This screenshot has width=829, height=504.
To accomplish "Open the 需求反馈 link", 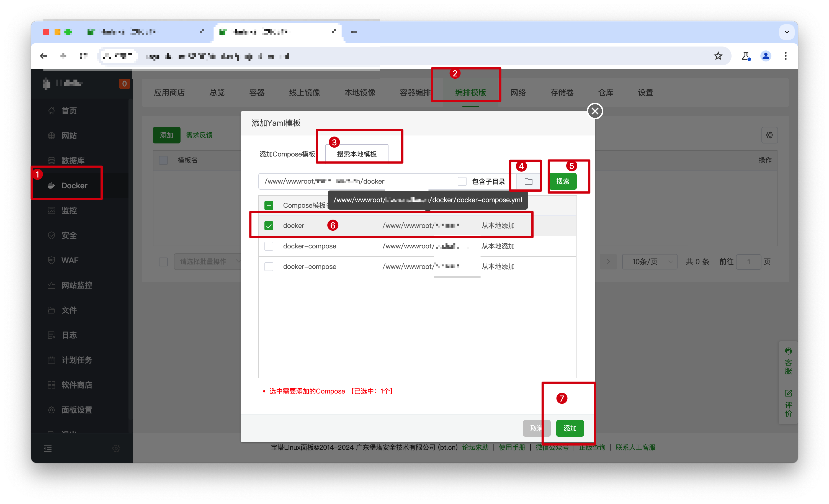I will (199, 135).
